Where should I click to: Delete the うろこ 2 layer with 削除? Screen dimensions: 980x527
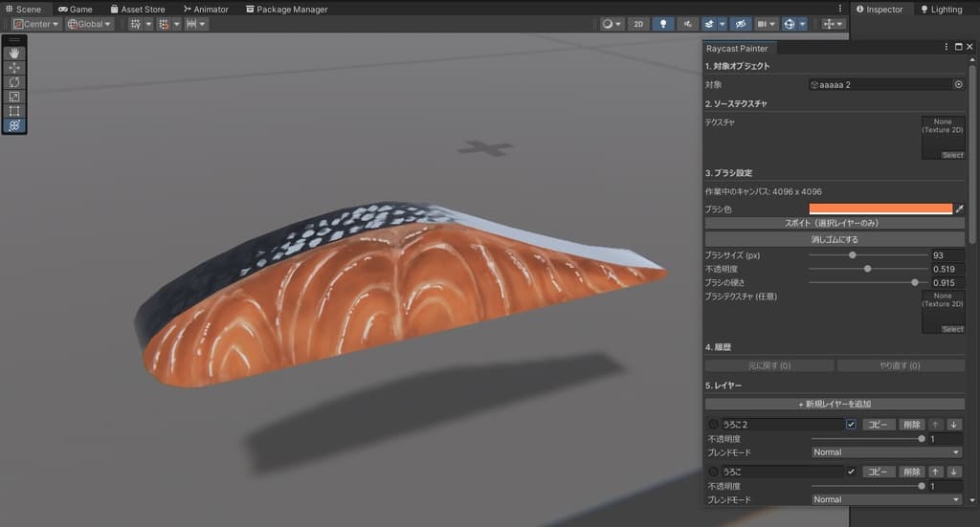[x=912, y=425]
